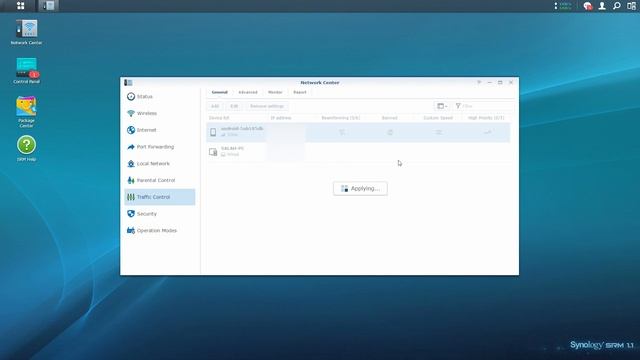The width and height of the screenshot is (640, 360).
Task: Toggle Beamforming for the android device
Action: (x=342, y=132)
